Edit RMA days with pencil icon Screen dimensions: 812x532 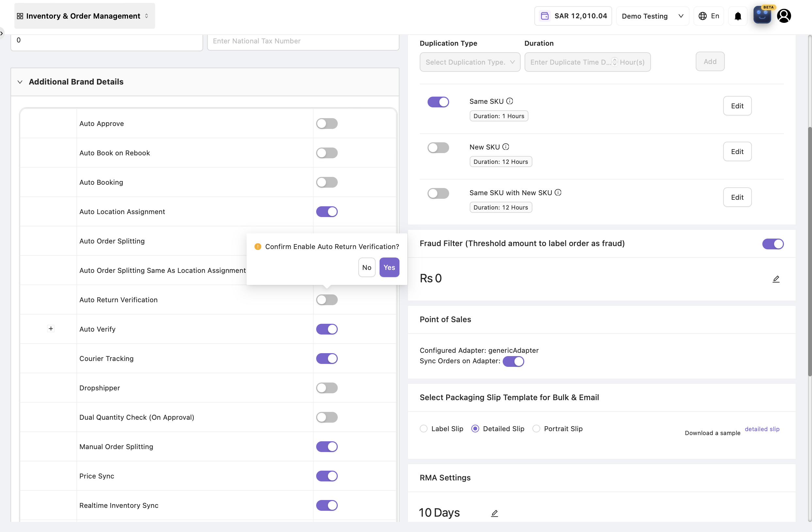[x=495, y=513]
